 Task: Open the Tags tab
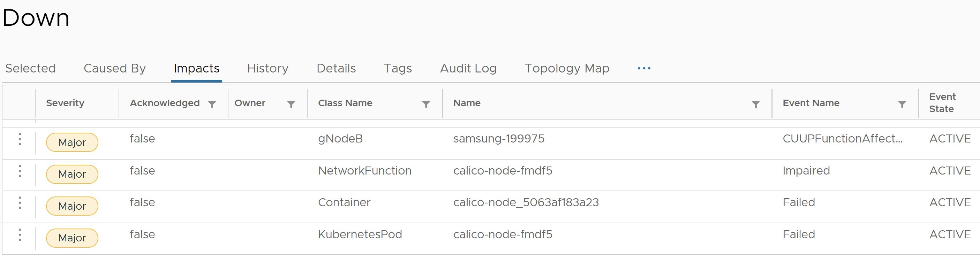(x=398, y=68)
